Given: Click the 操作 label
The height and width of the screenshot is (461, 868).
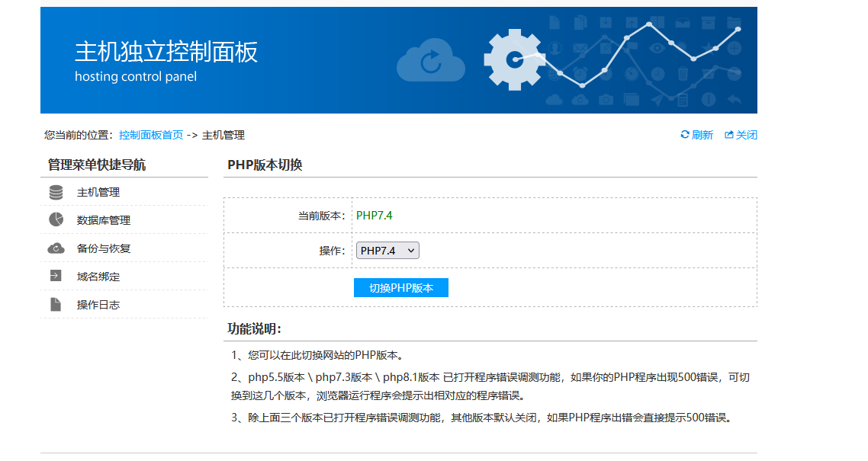Looking at the screenshot, I should [x=332, y=251].
